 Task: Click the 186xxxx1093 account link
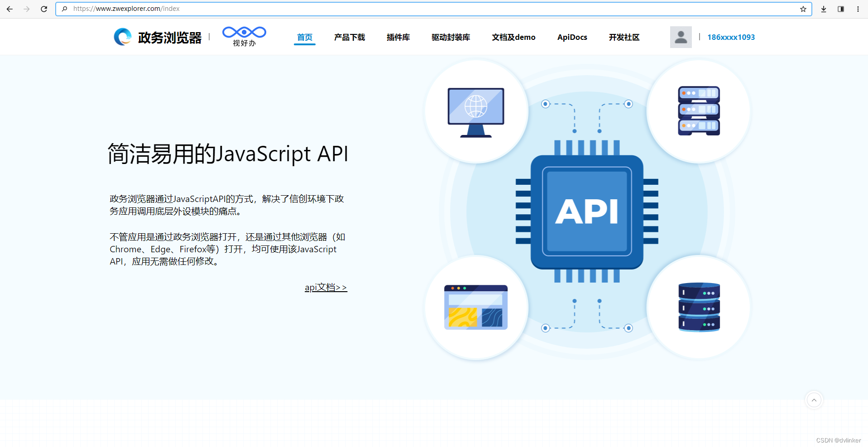pos(731,37)
